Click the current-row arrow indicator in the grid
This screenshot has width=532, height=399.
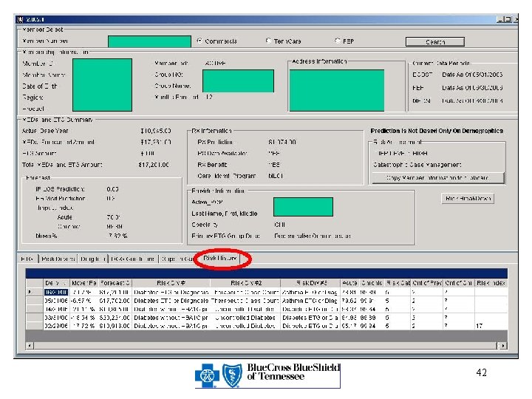click(30, 292)
